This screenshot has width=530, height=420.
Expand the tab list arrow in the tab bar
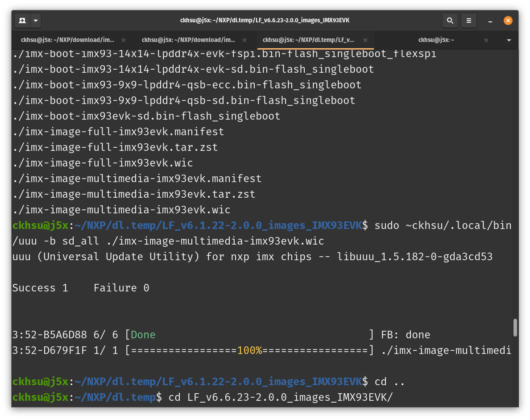tap(509, 40)
